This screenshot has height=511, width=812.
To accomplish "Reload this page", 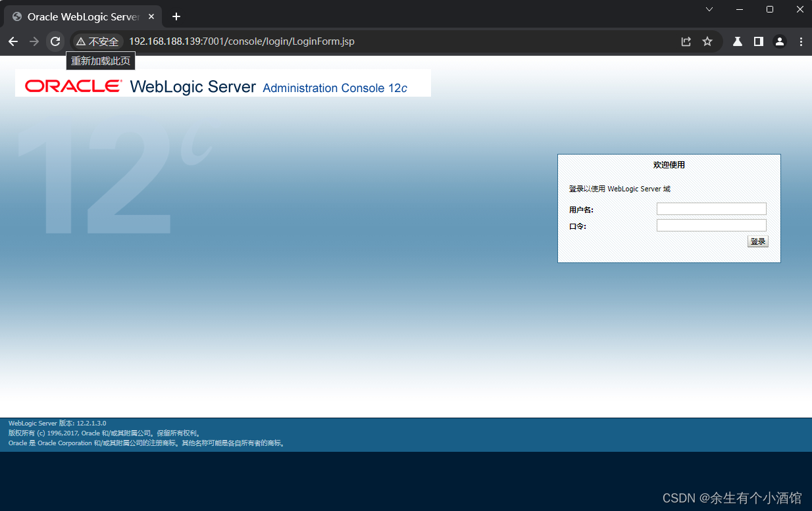I will pos(55,41).
